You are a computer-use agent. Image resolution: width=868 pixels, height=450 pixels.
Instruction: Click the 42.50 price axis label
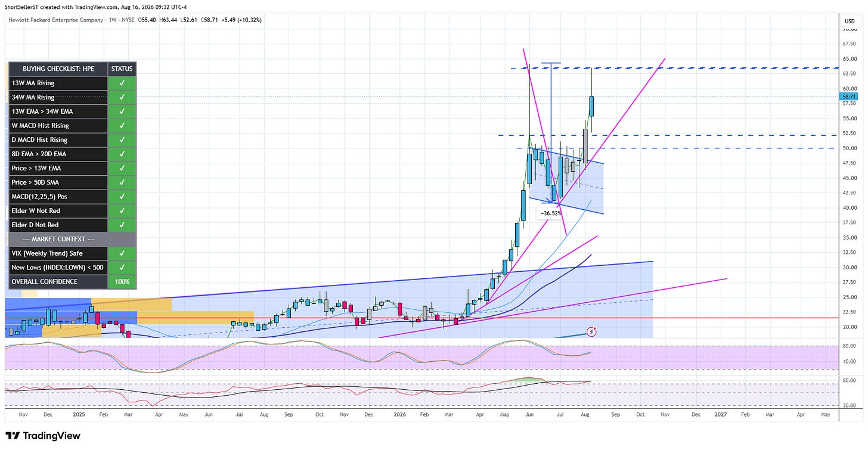[850, 193]
